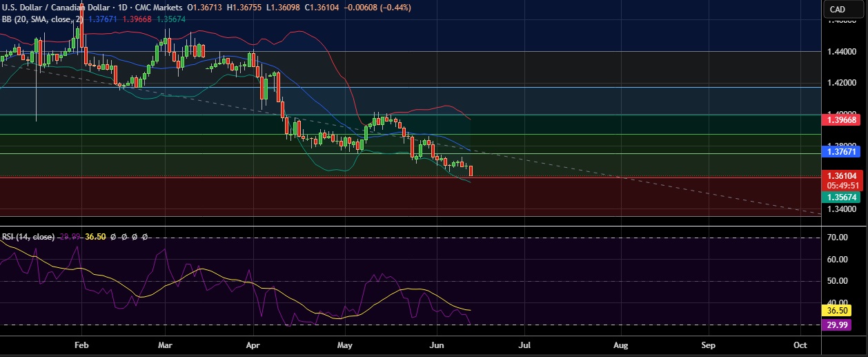This screenshot has width=868, height=357.
Task: Click the 1.44000 price axis label
Action: 842,51
